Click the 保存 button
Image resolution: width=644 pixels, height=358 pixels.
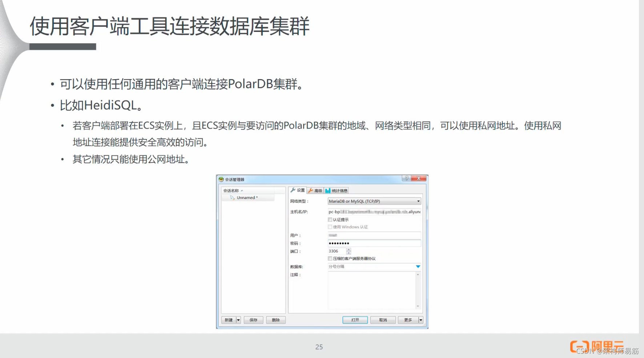pos(253,320)
